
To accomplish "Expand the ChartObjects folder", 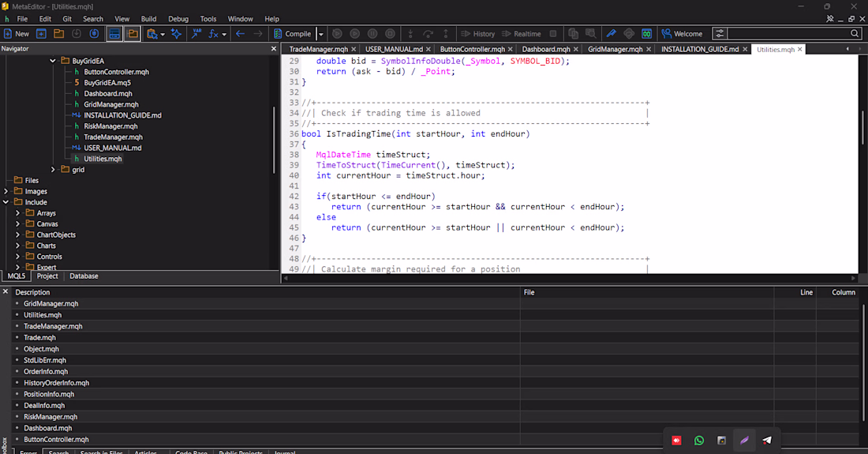I will pyautogui.click(x=17, y=235).
